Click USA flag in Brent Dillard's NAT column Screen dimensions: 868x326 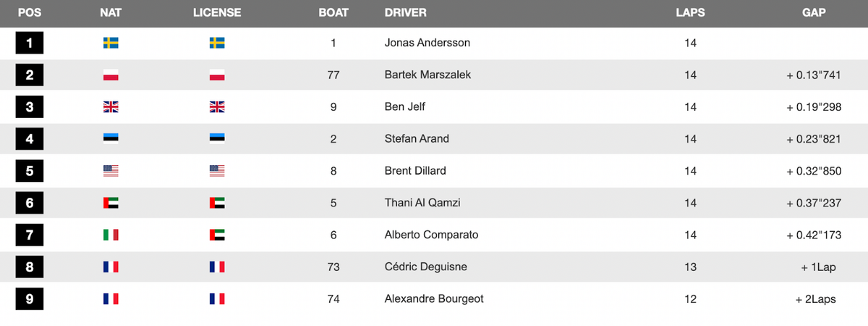111,171
